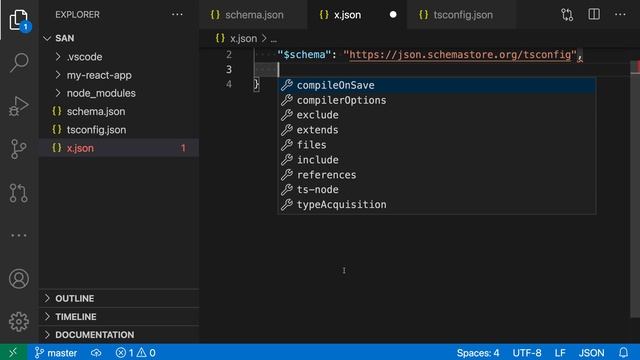Click the remote window indicator in status bar

[x=13, y=352]
